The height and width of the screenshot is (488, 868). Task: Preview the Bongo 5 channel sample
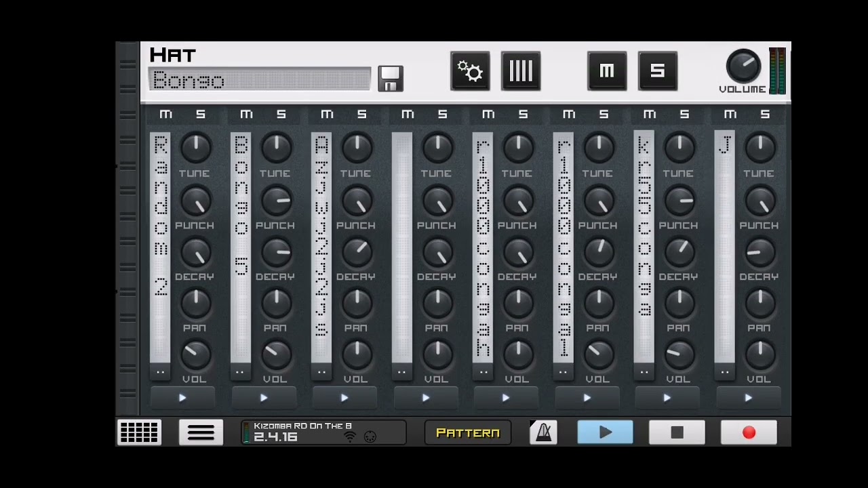264,398
